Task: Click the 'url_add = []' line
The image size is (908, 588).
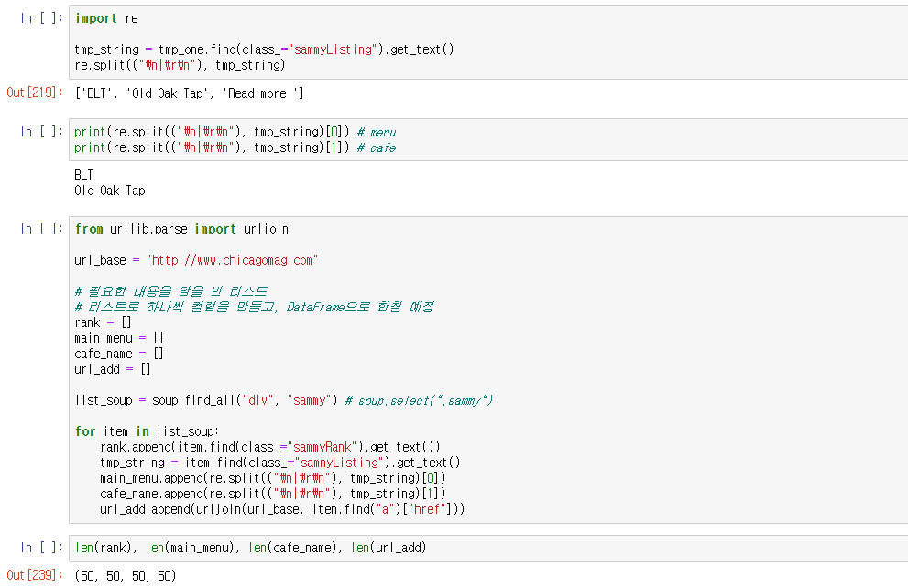Action: pos(113,369)
